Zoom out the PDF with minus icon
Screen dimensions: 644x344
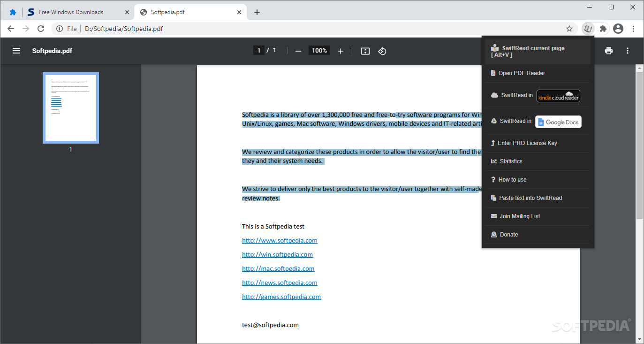point(298,51)
